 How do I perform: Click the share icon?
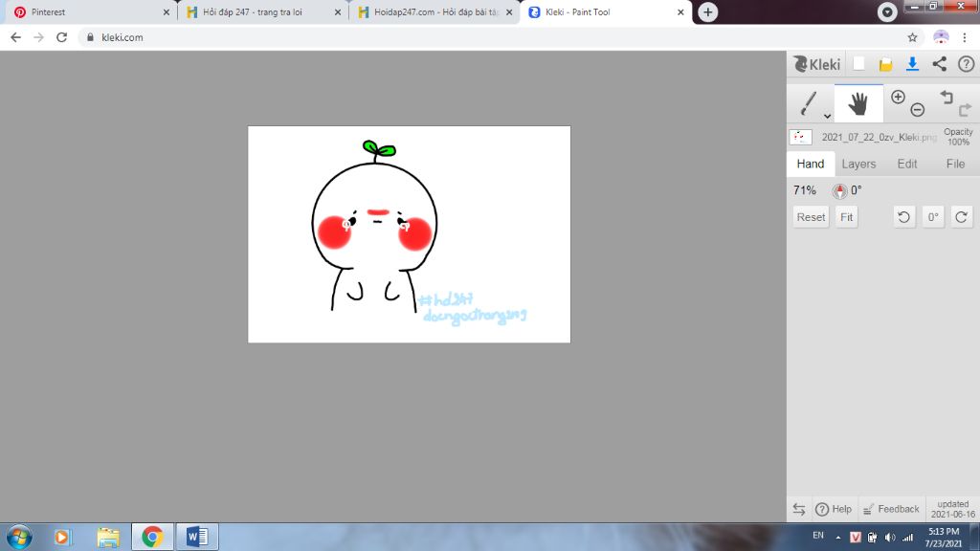coord(940,64)
